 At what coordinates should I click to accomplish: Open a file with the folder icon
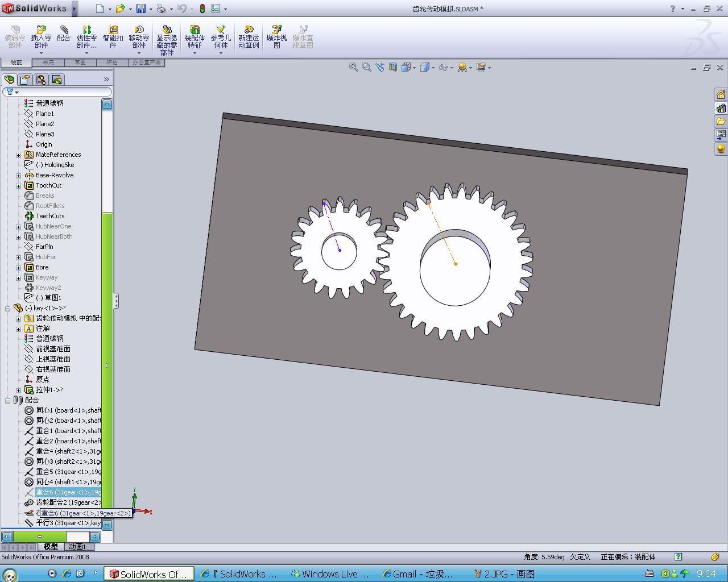[120, 9]
